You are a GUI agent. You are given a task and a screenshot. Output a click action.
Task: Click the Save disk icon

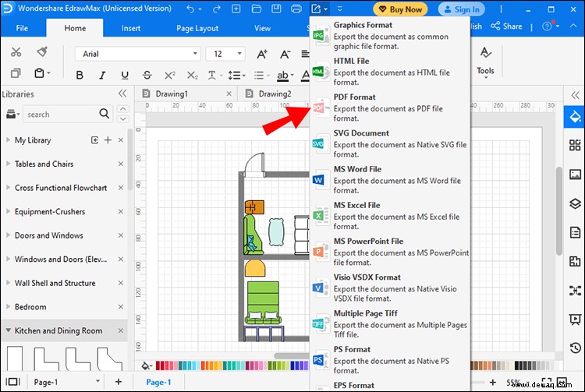[x=276, y=9]
